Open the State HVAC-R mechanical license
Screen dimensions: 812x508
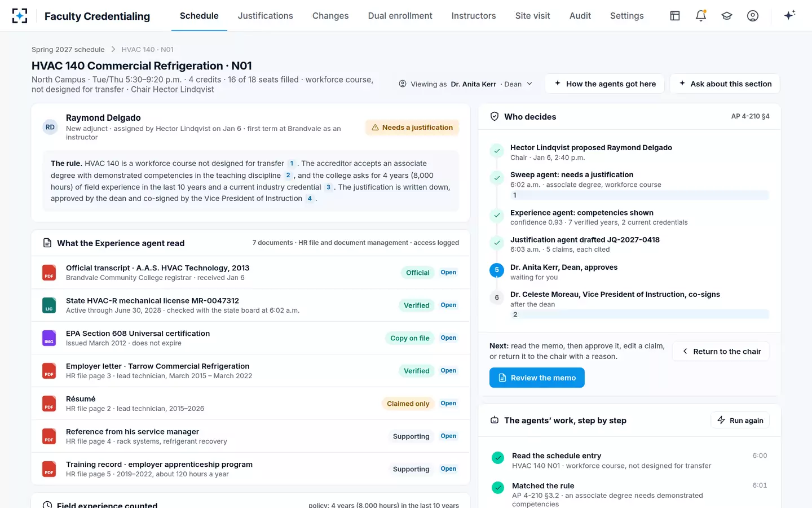[x=448, y=305]
